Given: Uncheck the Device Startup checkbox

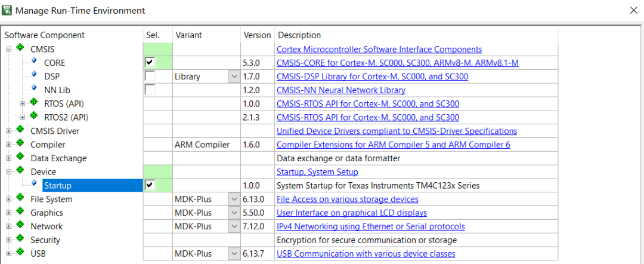Looking at the screenshot, I should tap(150, 185).
